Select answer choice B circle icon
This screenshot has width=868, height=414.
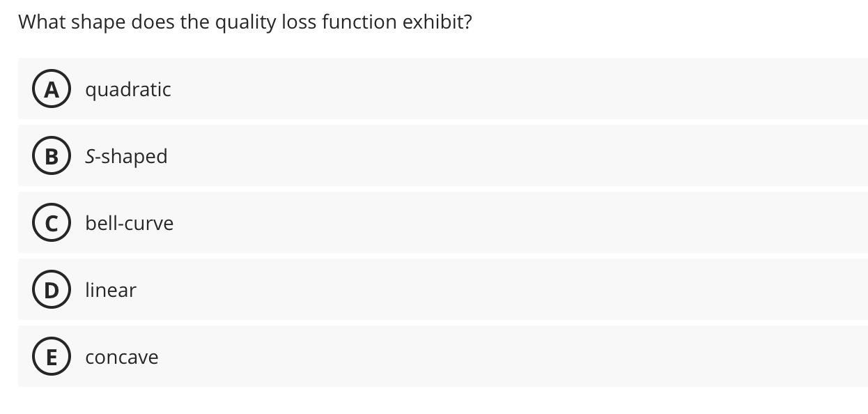coord(52,156)
